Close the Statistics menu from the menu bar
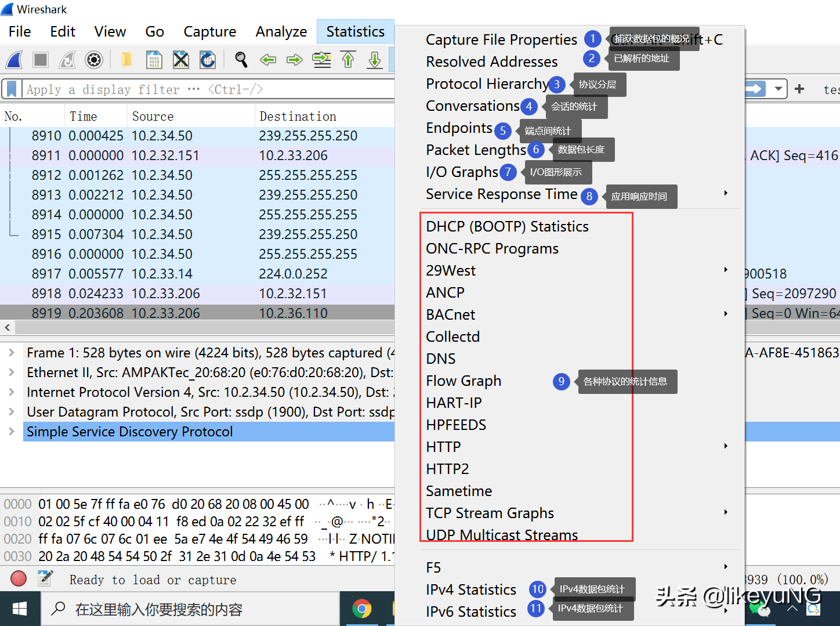Viewport: 840px width, 626px height. click(356, 31)
